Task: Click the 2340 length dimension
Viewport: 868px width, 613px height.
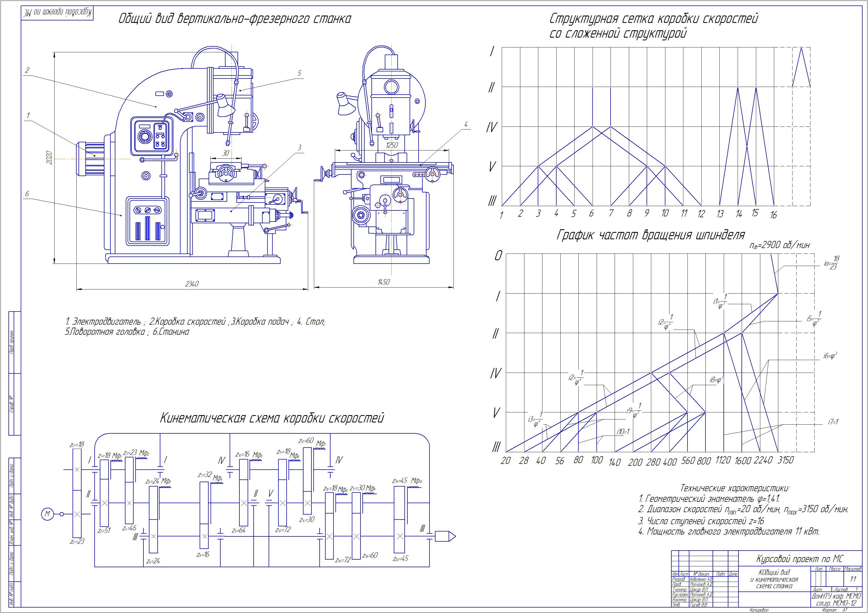Action: pyautogui.click(x=192, y=283)
